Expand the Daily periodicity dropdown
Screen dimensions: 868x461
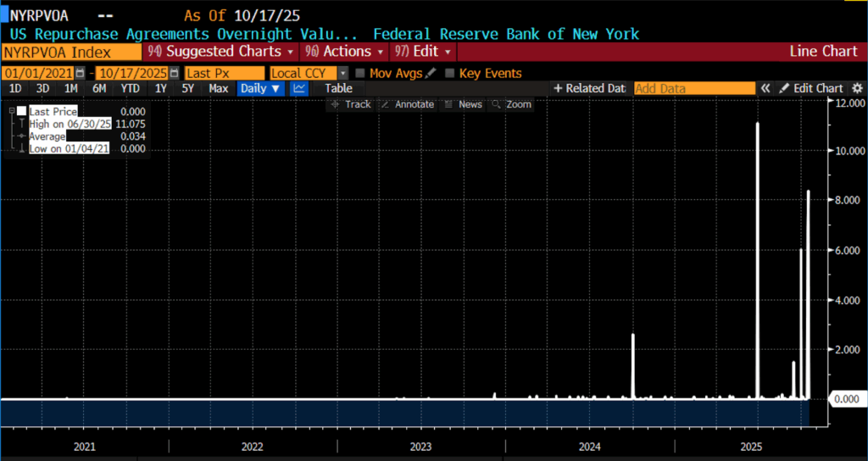coord(259,88)
